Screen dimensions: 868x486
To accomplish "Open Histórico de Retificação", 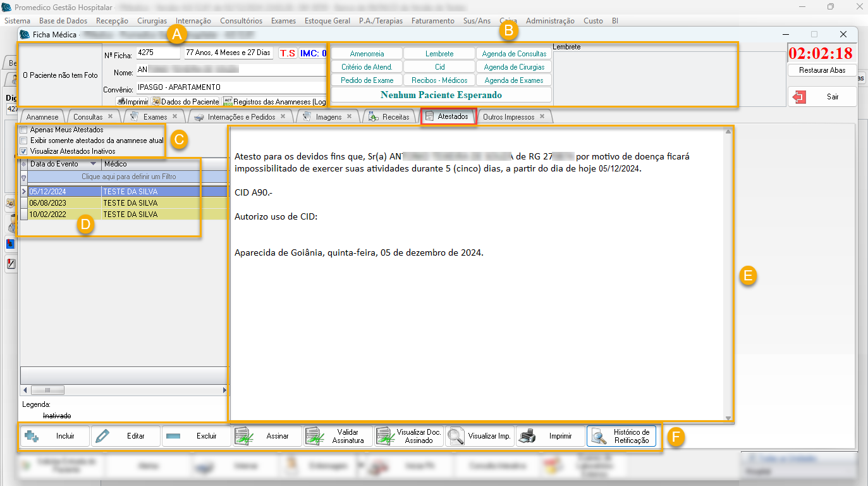I will click(621, 436).
